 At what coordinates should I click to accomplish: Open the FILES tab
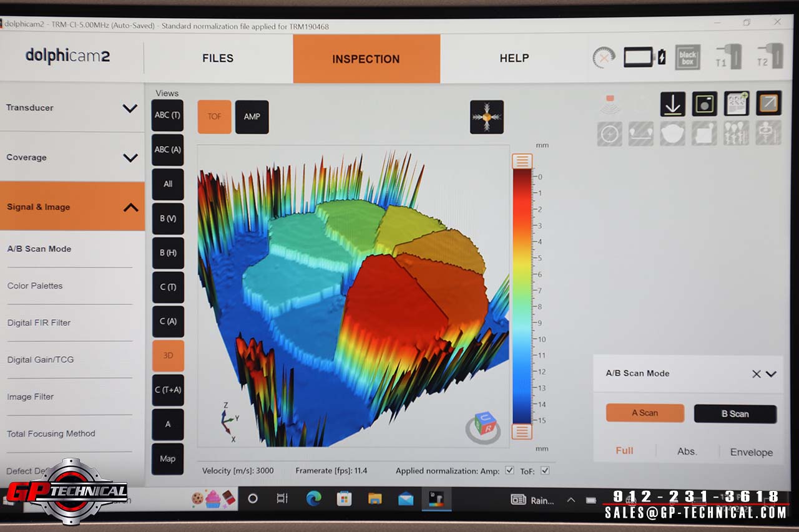point(218,59)
